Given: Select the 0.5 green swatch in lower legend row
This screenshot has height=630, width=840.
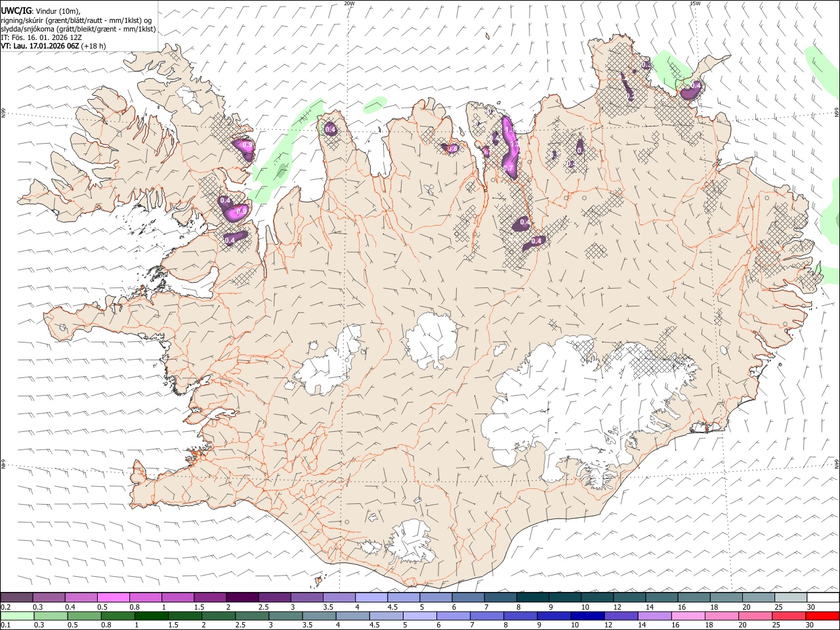Looking at the screenshot, I should point(84,616).
